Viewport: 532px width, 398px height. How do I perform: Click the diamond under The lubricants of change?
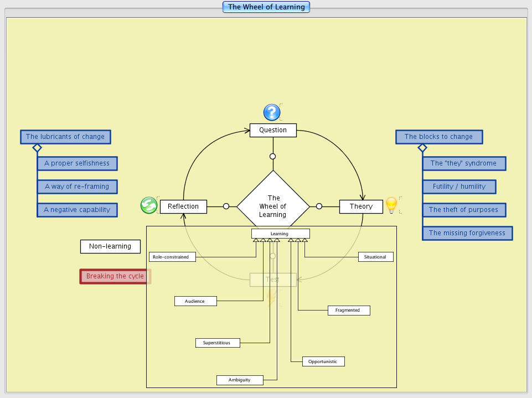37,148
